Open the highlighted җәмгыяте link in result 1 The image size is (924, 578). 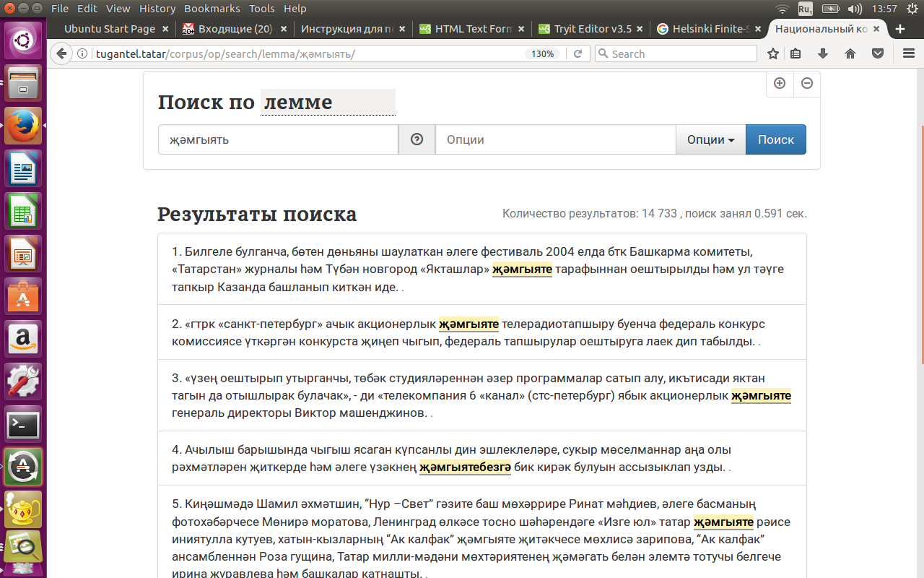click(x=522, y=269)
